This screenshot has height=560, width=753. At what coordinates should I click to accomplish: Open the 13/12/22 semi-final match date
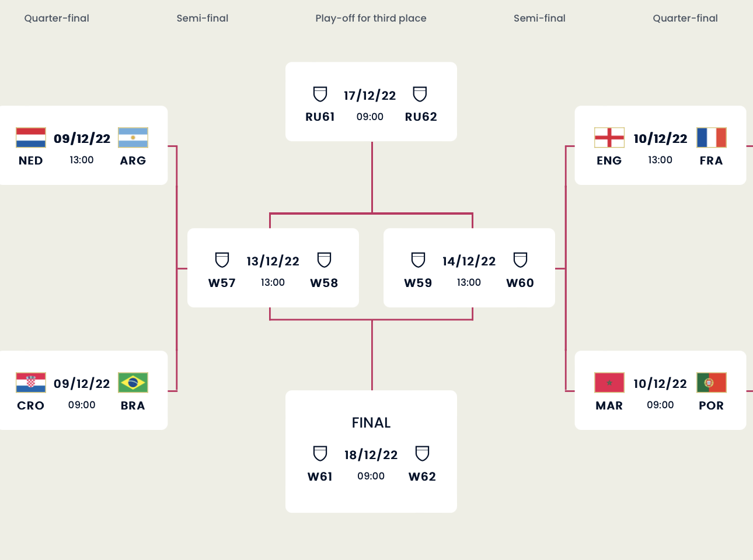click(273, 261)
